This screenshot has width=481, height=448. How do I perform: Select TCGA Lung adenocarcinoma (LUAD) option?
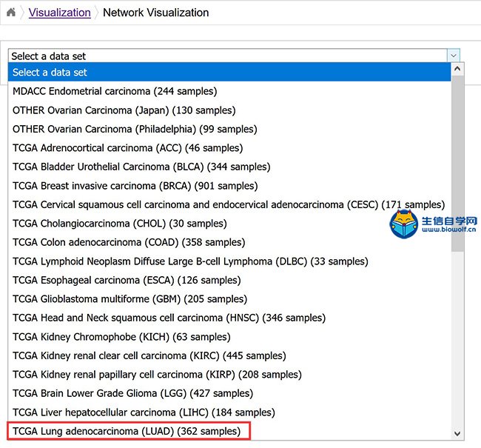tap(229, 431)
